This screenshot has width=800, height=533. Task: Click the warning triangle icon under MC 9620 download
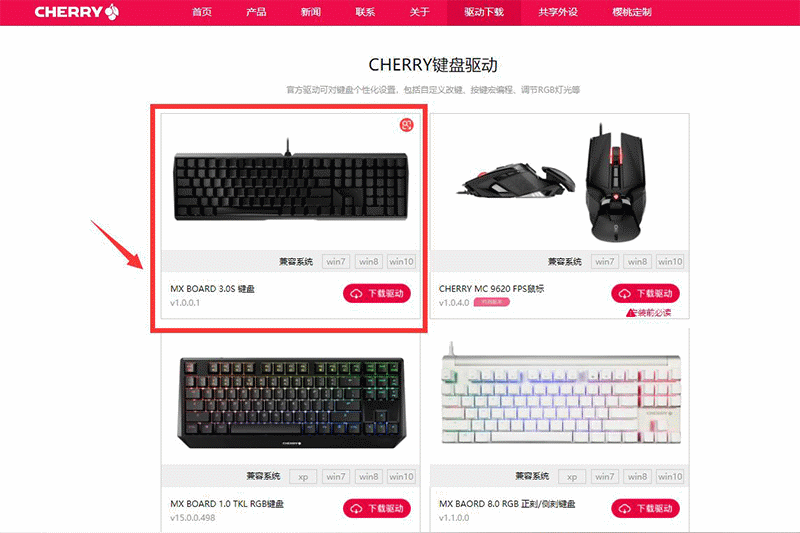(631, 313)
